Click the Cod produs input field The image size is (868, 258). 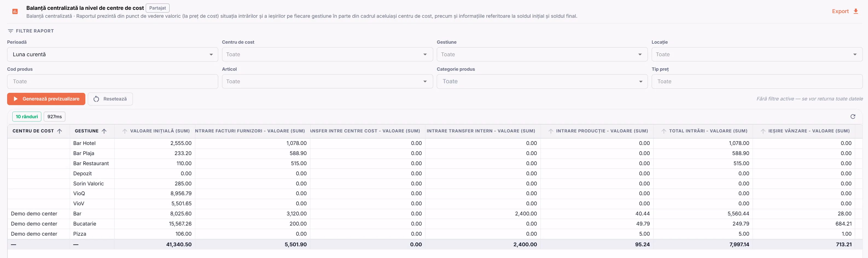click(113, 81)
